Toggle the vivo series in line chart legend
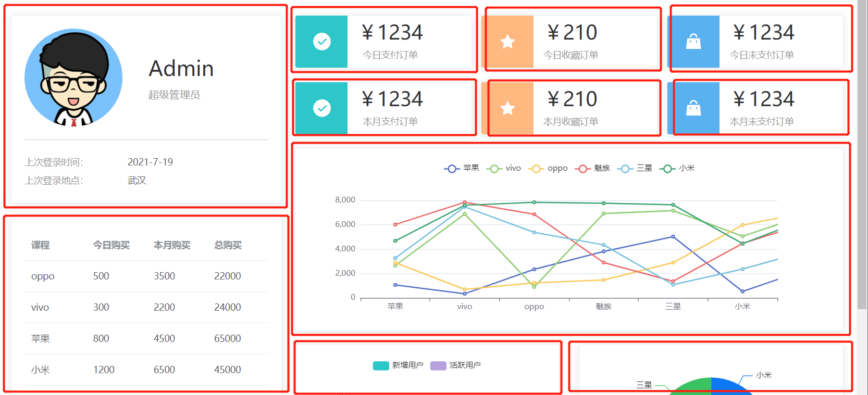The width and height of the screenshot is (868, 395). [x=504, y=168]
